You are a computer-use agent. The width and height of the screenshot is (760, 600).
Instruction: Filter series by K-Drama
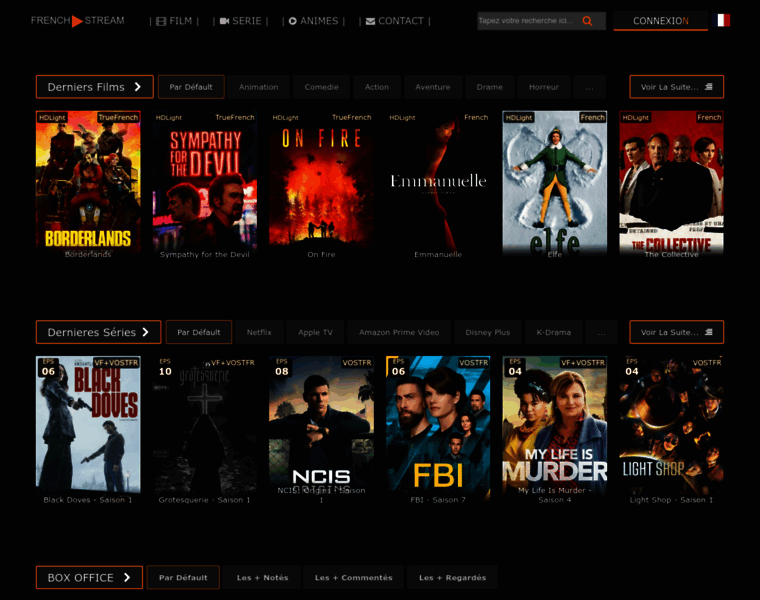tap(554, 332)
